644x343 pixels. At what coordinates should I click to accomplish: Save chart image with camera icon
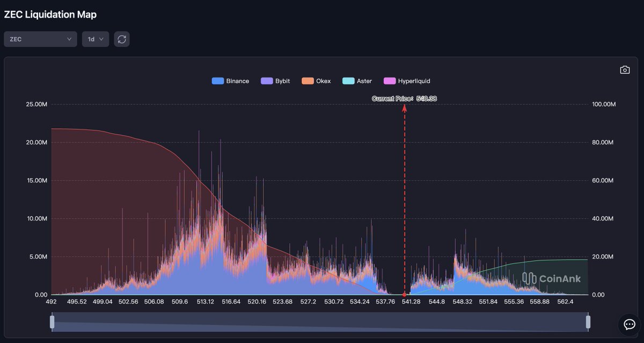point(625,70)
